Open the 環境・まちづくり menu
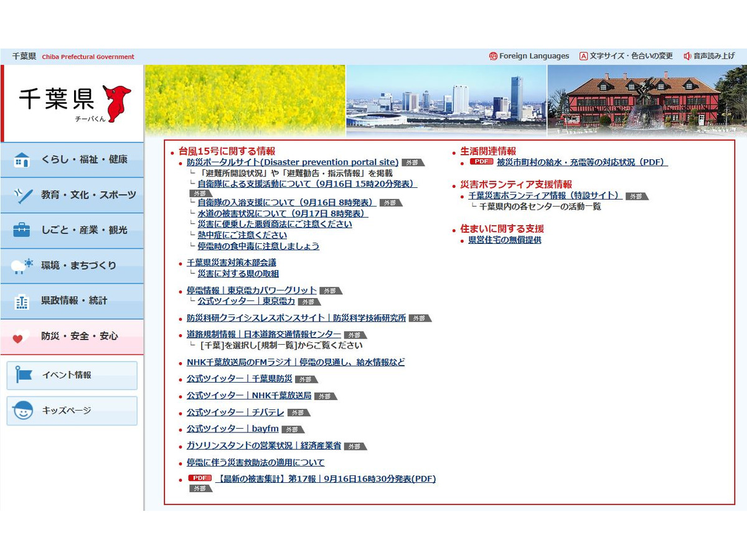 point(78,266)
